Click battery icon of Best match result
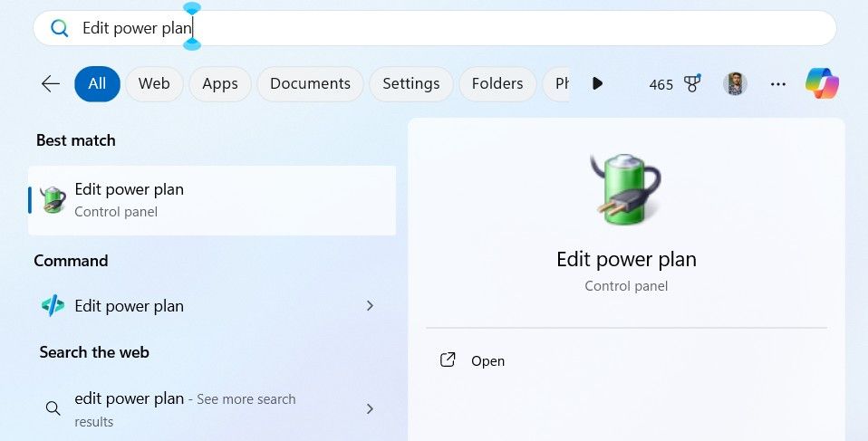868x441 pixels. pyautogui.click(x=53, y=200)
